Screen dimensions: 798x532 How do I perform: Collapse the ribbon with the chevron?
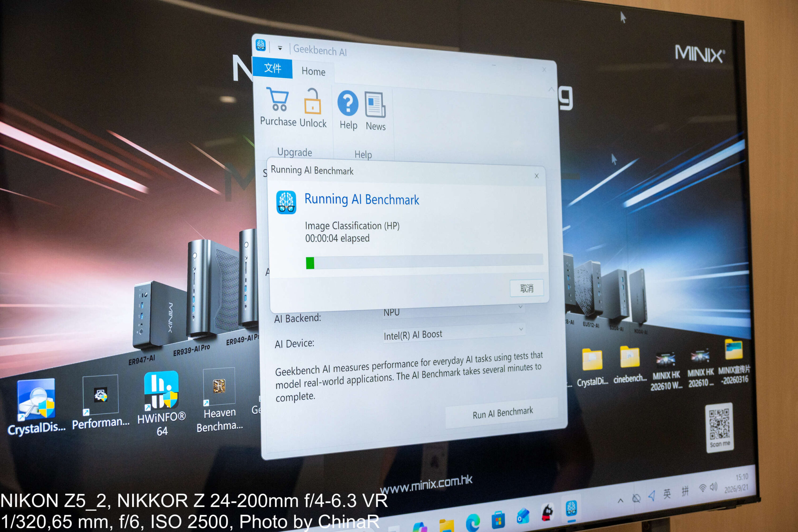point(551,89)
